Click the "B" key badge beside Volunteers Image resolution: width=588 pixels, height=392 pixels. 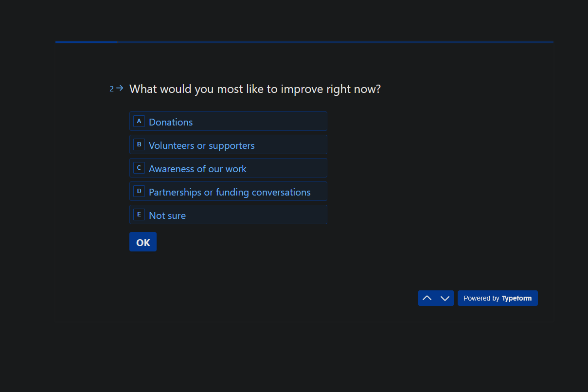139,144
